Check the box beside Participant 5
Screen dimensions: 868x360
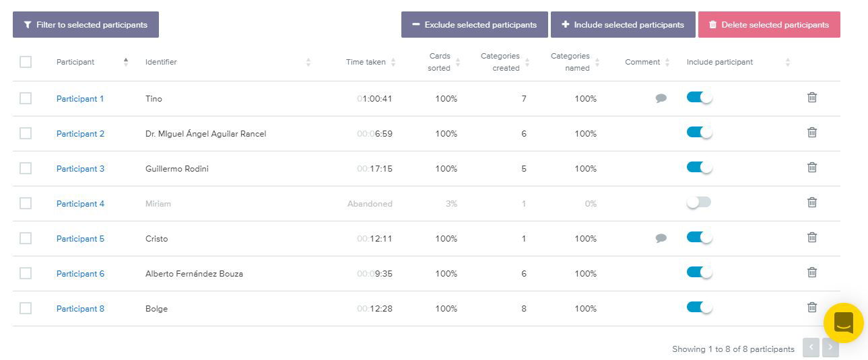coord(26,238)
